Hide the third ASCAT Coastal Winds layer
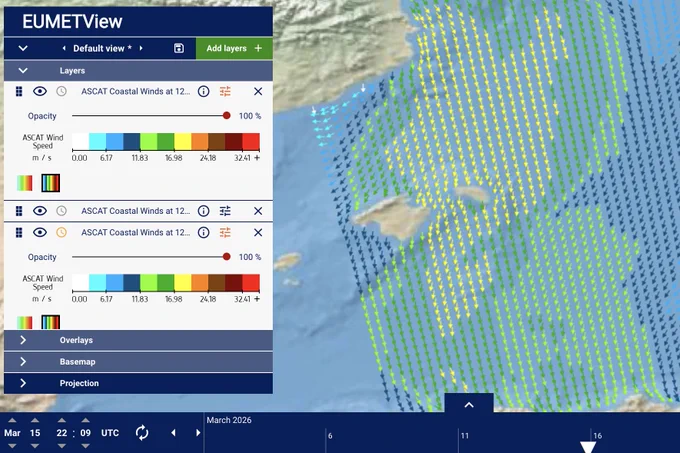 [x=40, y=232]
